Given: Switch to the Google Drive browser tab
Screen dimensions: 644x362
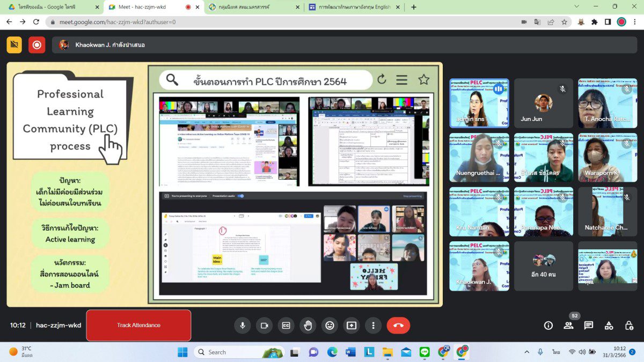Looking at the screenshot, I should (x=53, y=7).
